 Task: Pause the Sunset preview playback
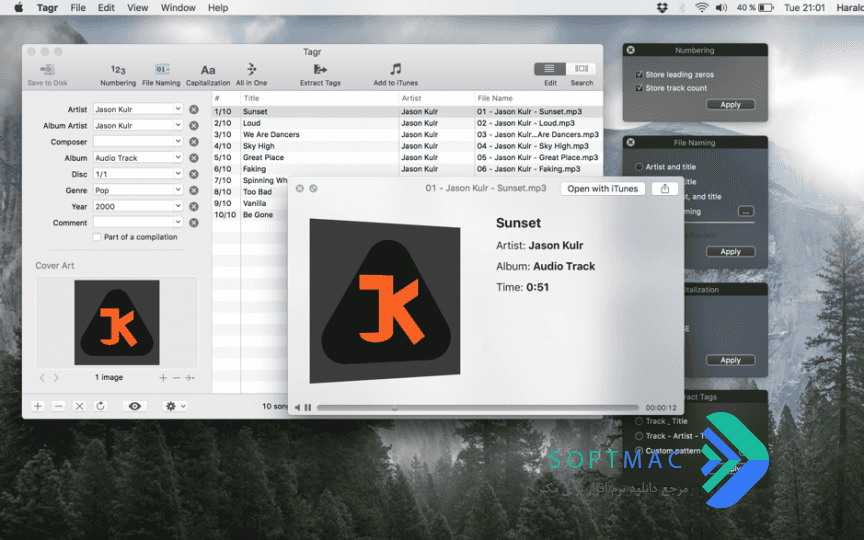point(308,408)
